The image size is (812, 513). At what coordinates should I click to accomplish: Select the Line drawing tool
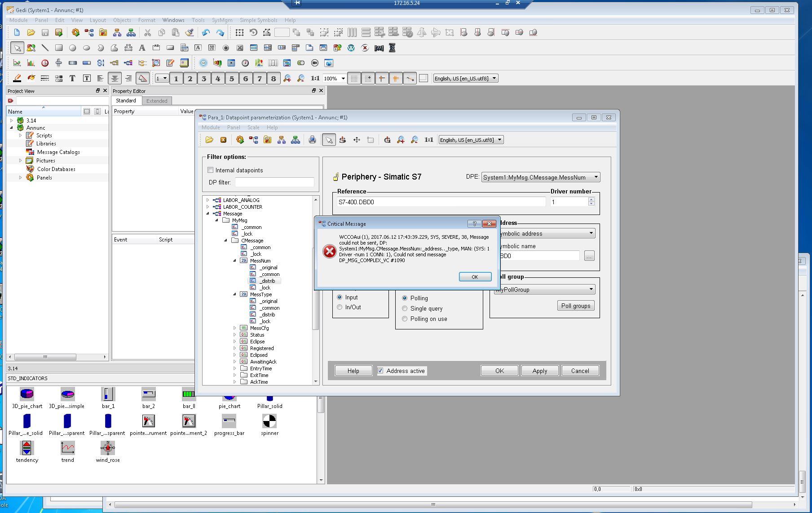(x=45, y=48)
